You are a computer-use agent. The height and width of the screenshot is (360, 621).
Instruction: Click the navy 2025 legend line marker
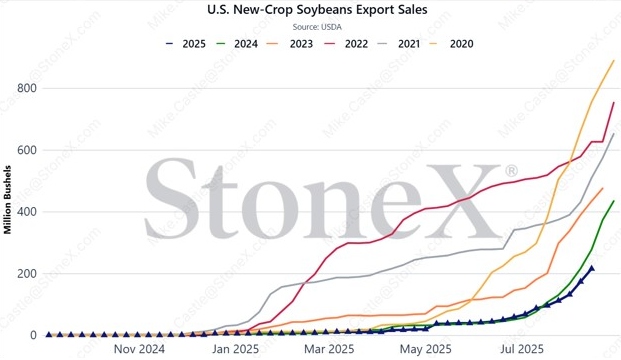click(x=170, y=44)
